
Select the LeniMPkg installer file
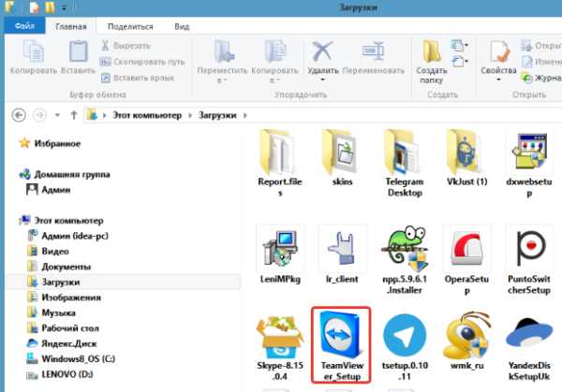coord(280,254)
